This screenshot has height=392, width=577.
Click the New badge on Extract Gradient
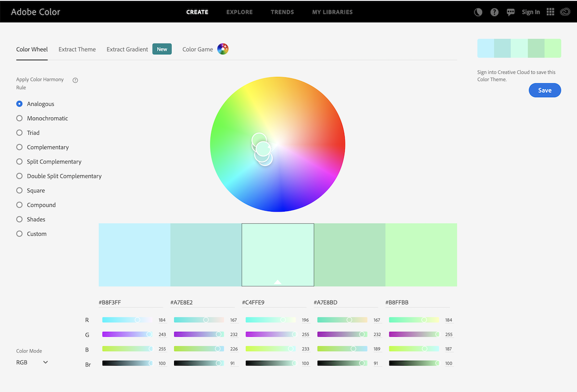162,49
